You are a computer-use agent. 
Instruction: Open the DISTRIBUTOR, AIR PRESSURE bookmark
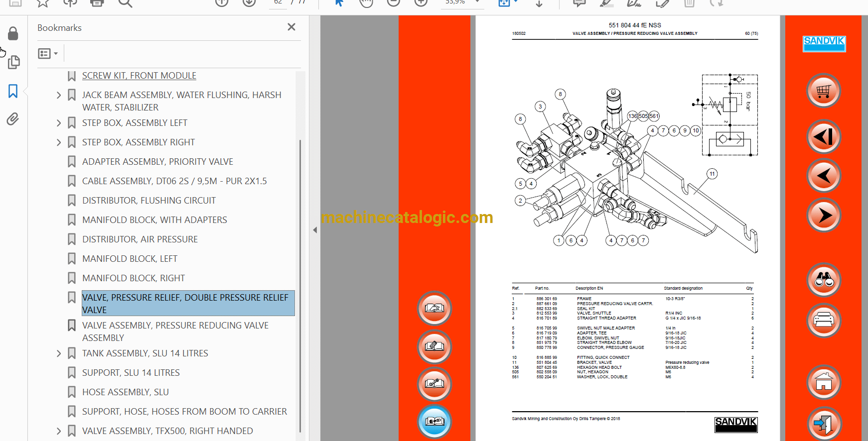tap(140, 239)
